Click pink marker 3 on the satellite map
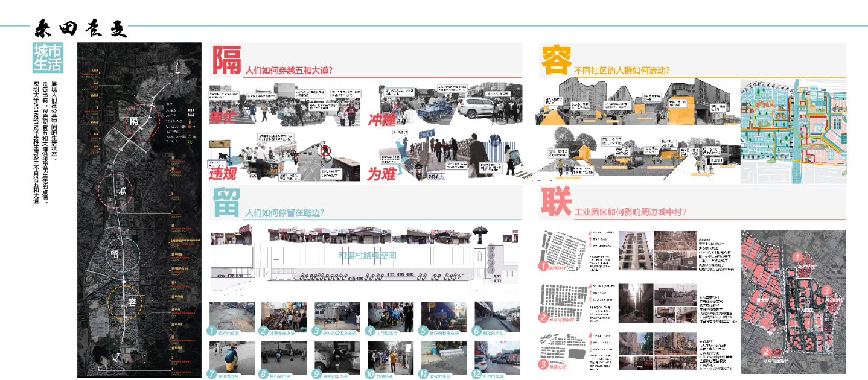 826,290
